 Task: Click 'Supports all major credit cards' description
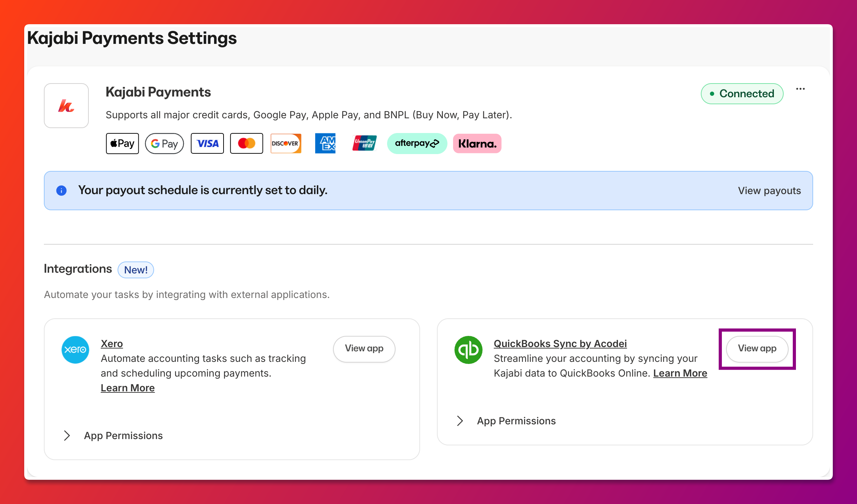(309, 115)
